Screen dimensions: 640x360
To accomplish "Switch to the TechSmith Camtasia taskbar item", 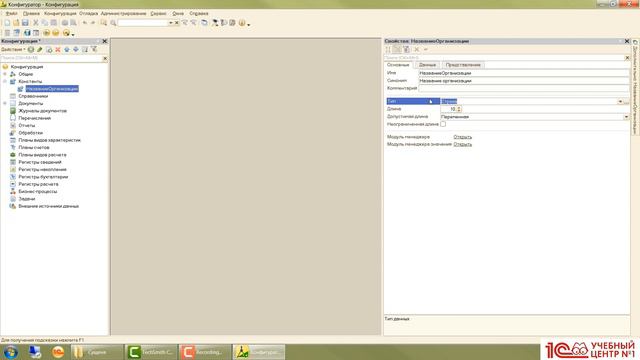I will (x=151, y=352).
